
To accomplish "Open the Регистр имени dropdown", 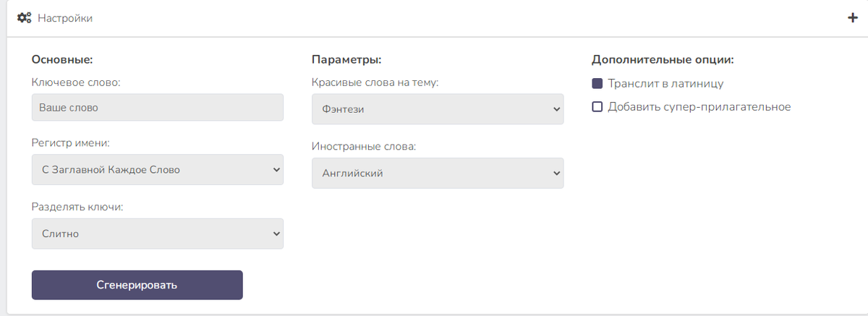I will pos(158,170).
